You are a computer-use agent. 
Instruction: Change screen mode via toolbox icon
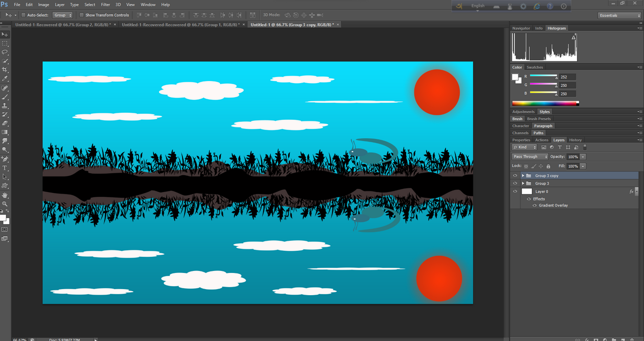(5, 239)
